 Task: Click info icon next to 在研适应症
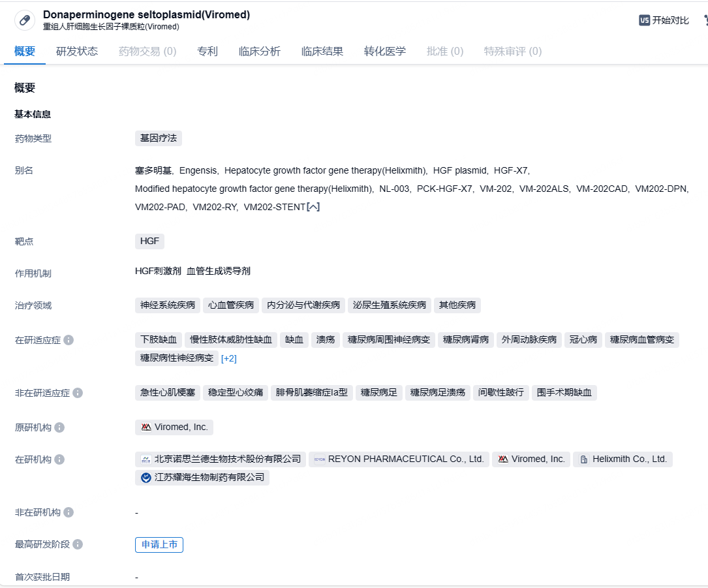click(x=69, y=340)
